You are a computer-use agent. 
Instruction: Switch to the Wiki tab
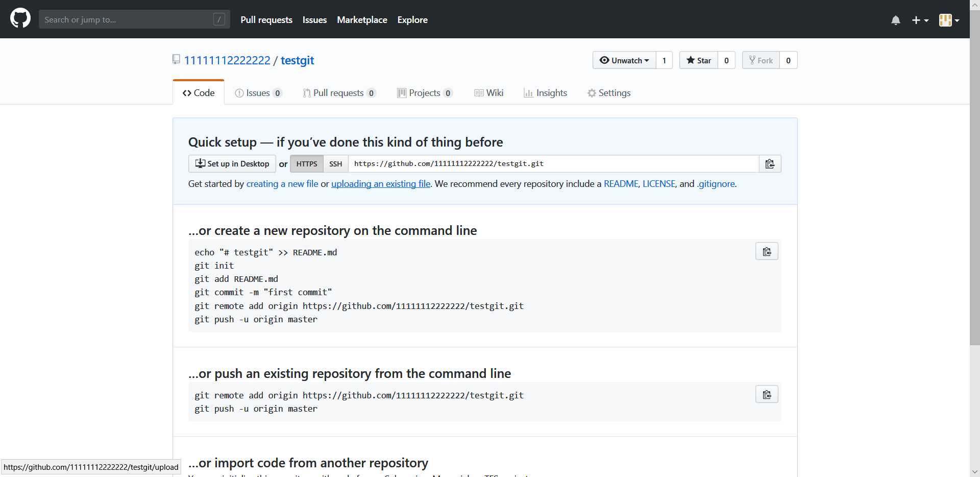click(489, 93)
